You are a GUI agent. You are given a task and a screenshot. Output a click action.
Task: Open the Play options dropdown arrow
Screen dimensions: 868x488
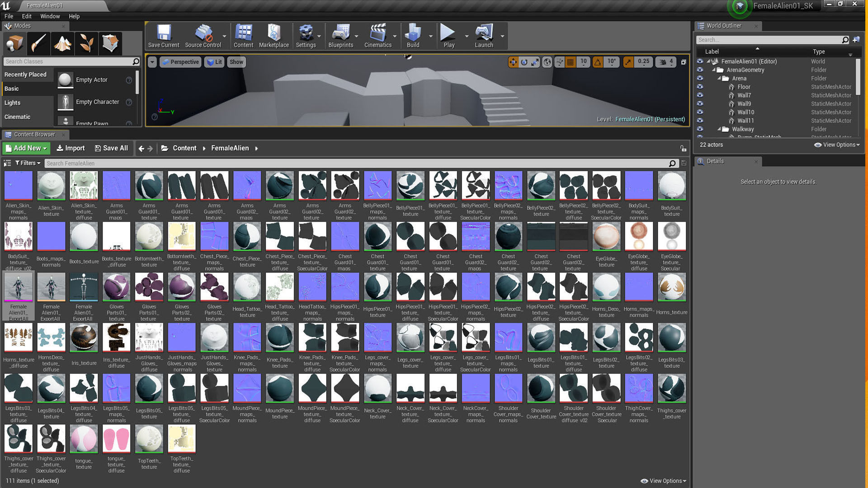point(467,36)
